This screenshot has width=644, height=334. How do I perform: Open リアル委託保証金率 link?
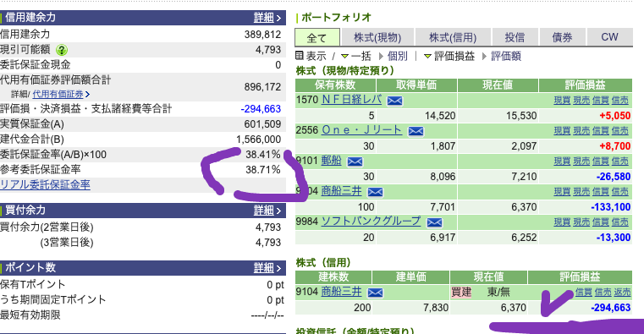click(x=45, y=184)
